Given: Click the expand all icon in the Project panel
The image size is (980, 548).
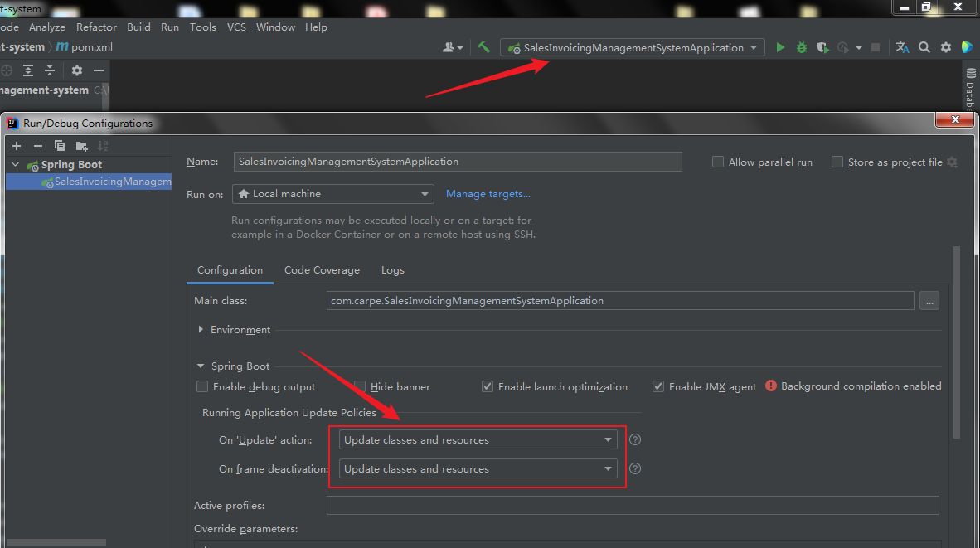Looking at the screenshot, I should (28, 70).
